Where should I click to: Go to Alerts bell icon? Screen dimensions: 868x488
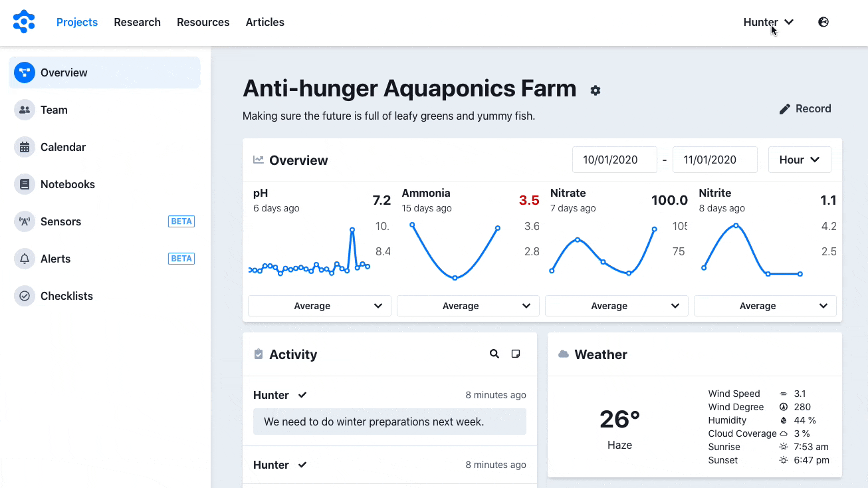coord(25,259)
